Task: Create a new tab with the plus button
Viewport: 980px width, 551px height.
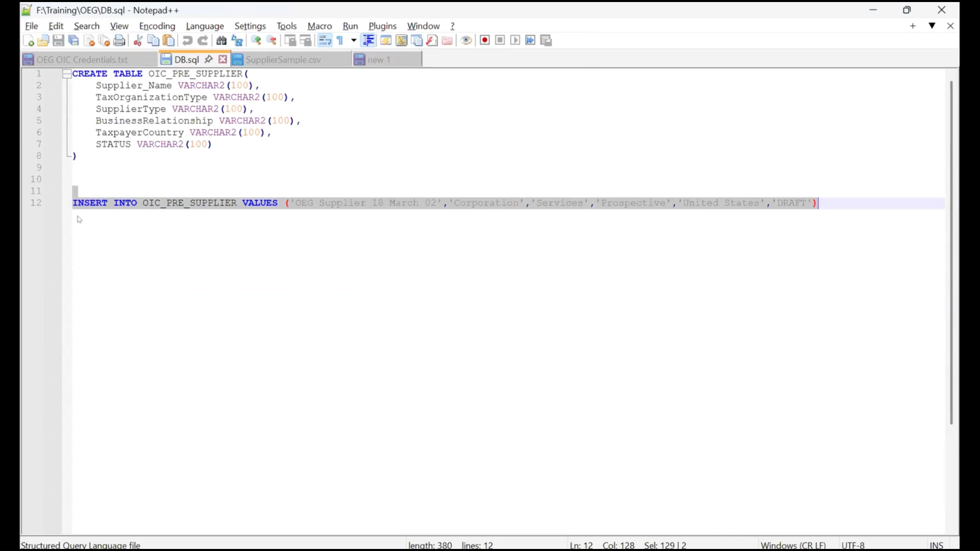Action: (x=913, y=26)
